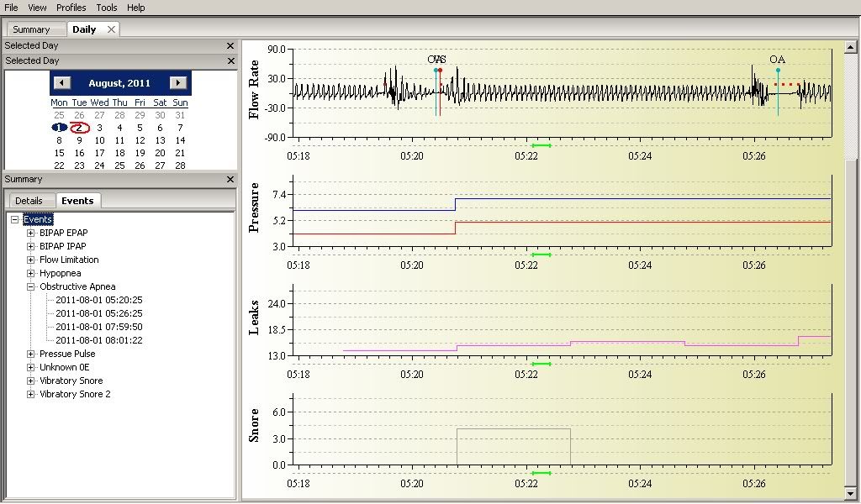Expand the Flow Limitation node
Screen dimensions: 861x504
tap(31, 260)
